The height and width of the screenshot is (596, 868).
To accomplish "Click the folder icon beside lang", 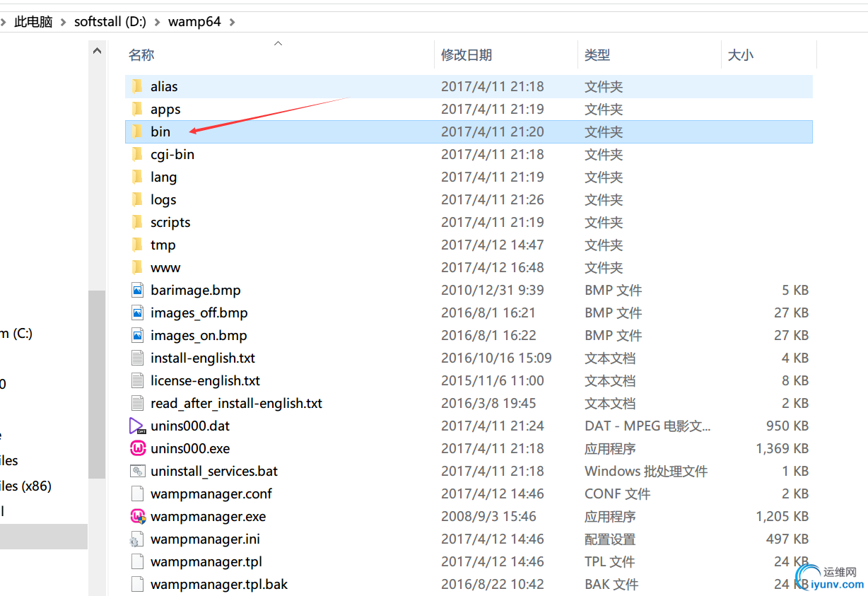I will [x=137, y=177].
